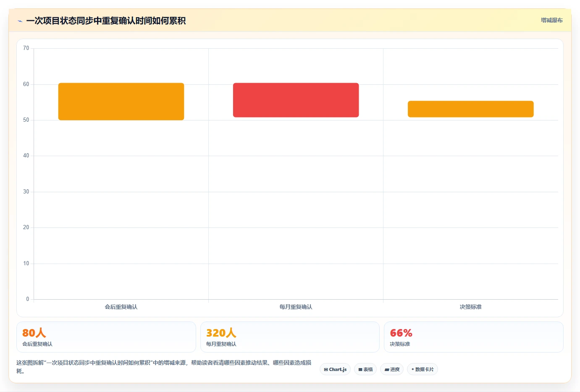
Task: Click the 80人 stat value
Action: 34,333
